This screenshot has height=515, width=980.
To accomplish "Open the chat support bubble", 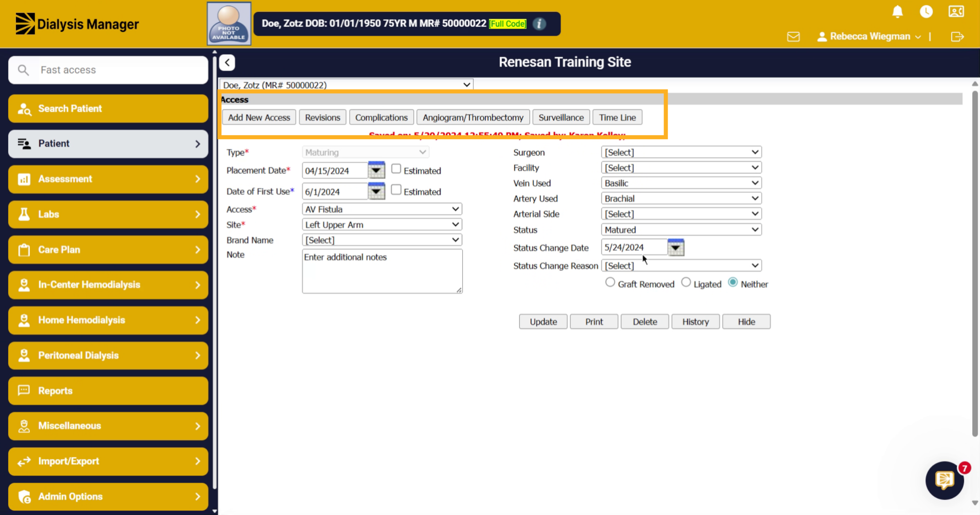I will tap(944, 480).
